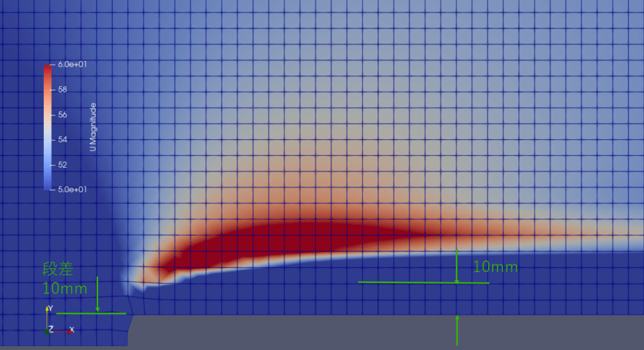Click the 段差 10mm annotation text
Image resolution: width=644 pixels, height=350 pixels.
63,278
